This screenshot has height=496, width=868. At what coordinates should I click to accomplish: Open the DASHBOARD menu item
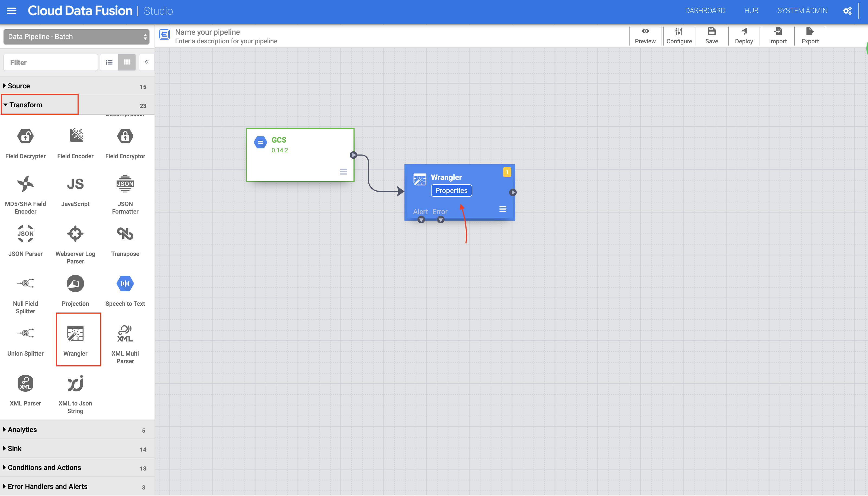click(x=705, y=11)
